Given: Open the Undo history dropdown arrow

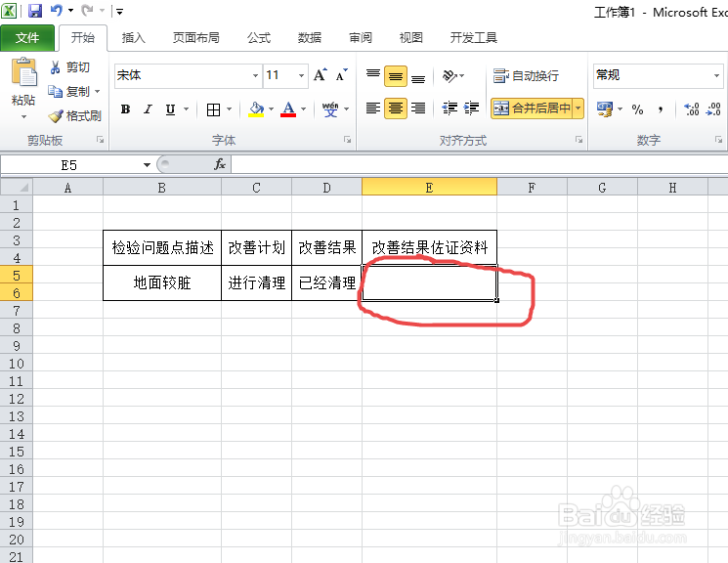Looking at the screenshot, I should click(71, 10).
